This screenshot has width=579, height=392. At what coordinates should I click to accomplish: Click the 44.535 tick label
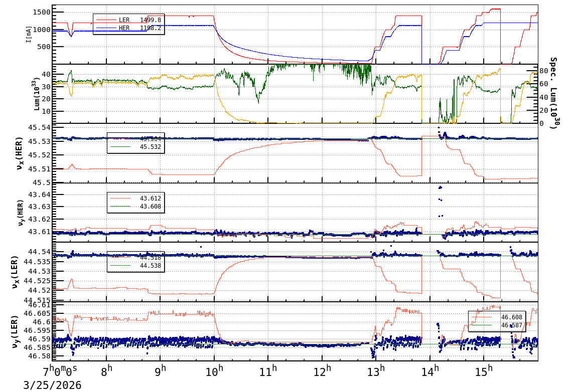tap(37, 262)
